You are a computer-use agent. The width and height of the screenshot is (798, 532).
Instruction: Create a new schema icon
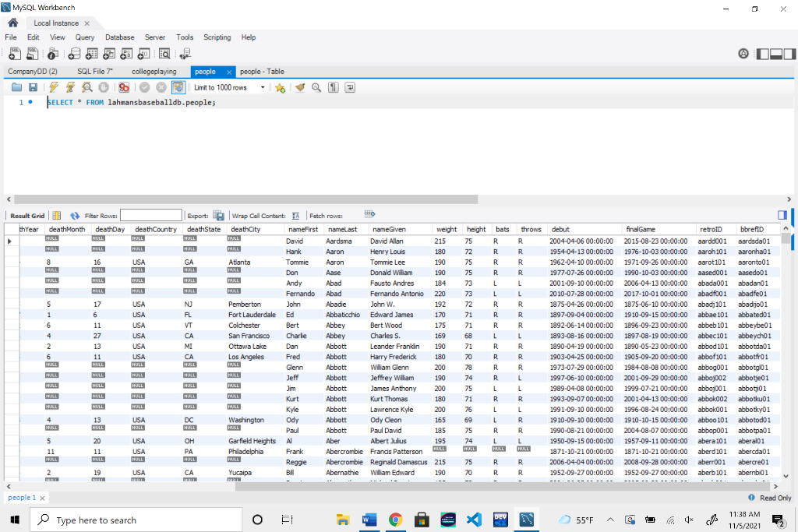coord(74,54)
